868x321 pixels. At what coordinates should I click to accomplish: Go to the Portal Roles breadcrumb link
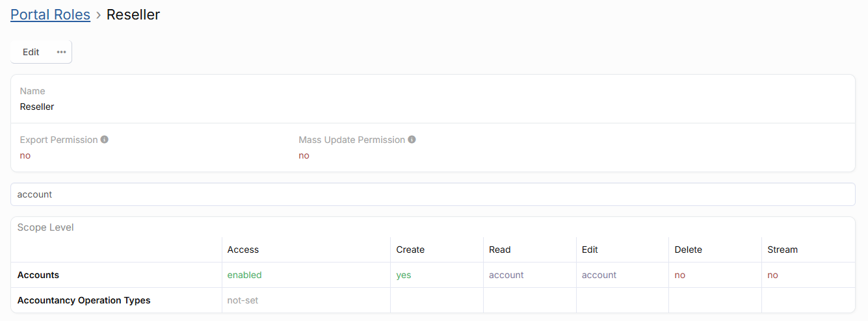(x=50, y=14)
